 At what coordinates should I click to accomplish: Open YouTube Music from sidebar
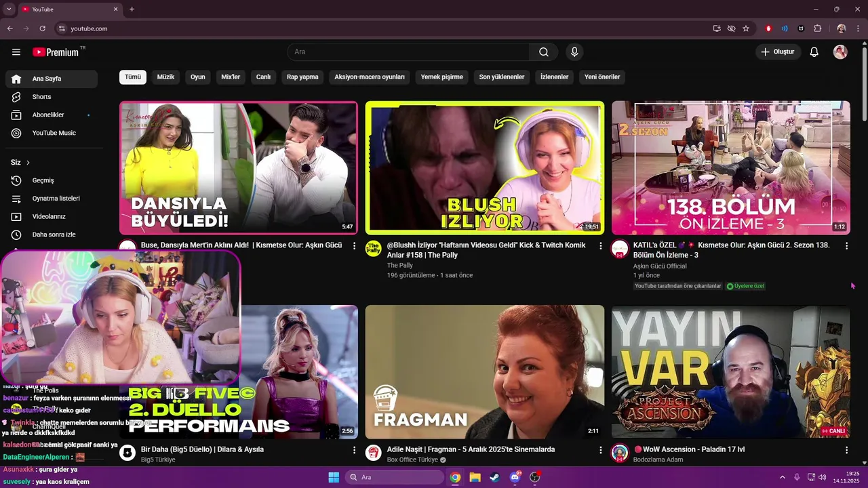[52, 133]
